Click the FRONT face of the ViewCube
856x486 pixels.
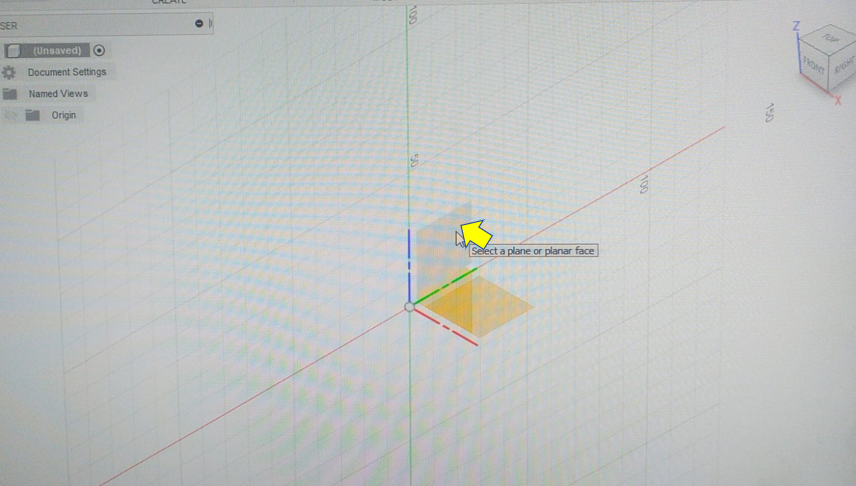pos(813,66)
